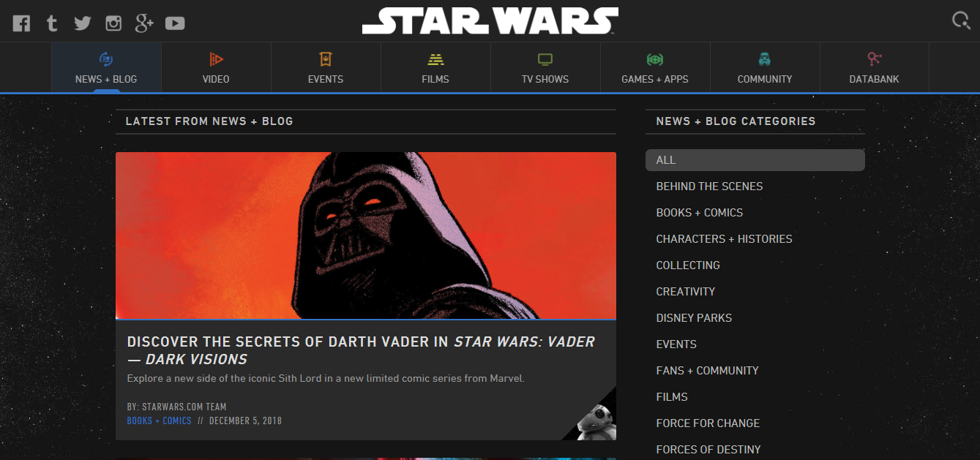Click the News + Blog nav icon
The height and width of the screenshot is (460, 980).
(x=106, y=59)
